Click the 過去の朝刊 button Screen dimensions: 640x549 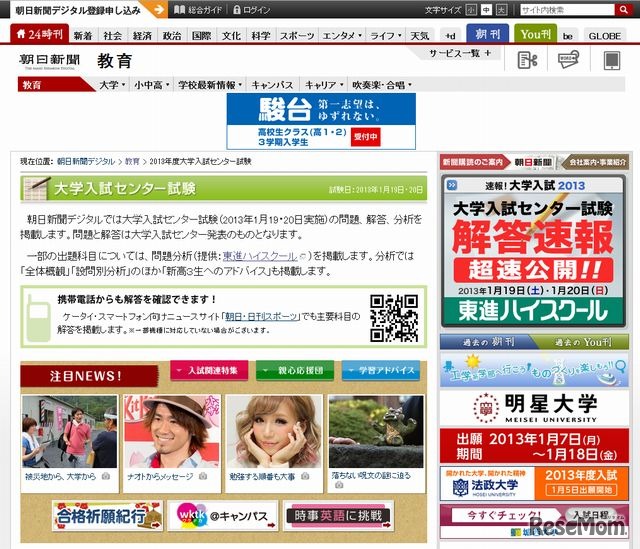tap(488, 342)
